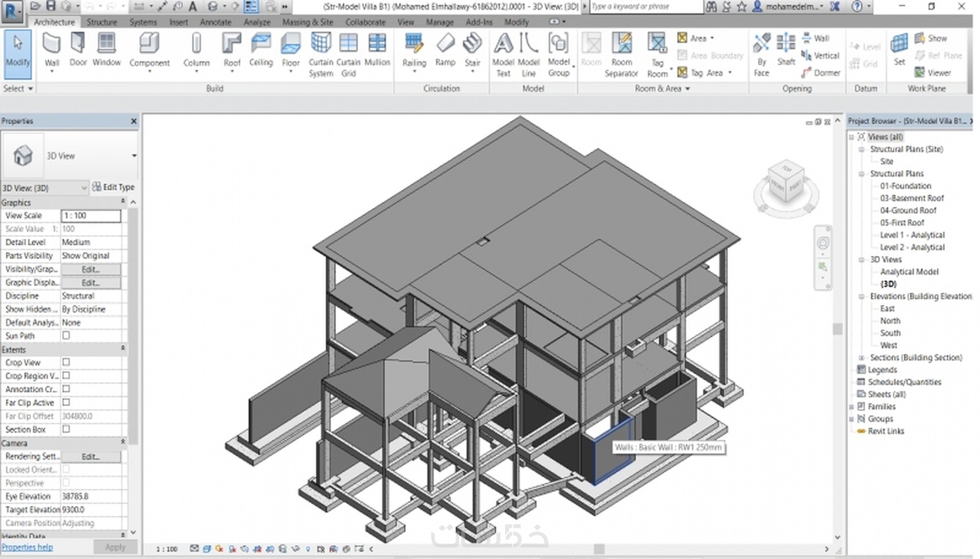The width and height of the screenshot is (980, 559).
Task: Click the Ceiling tool
Action: tap(261, 51)
